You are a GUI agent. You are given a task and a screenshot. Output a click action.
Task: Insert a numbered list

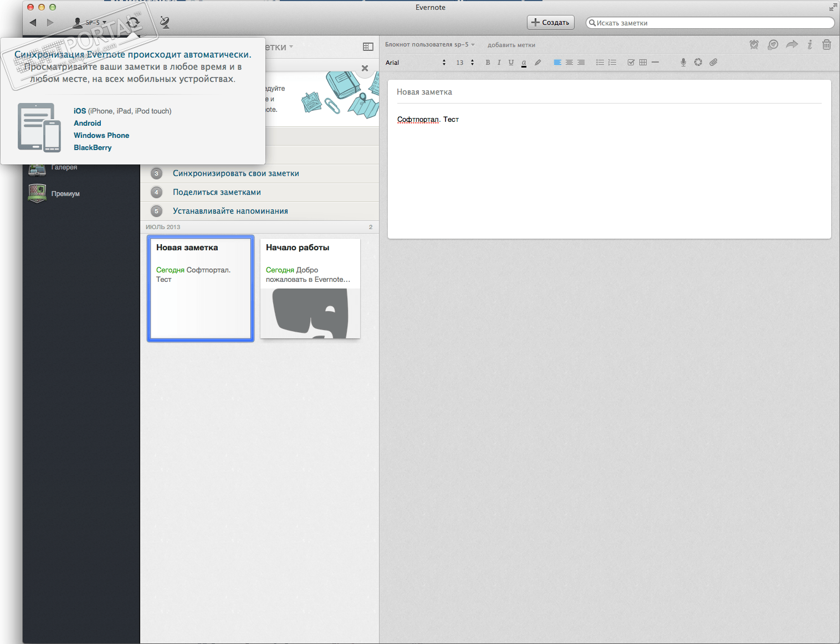tap(612, 63)
